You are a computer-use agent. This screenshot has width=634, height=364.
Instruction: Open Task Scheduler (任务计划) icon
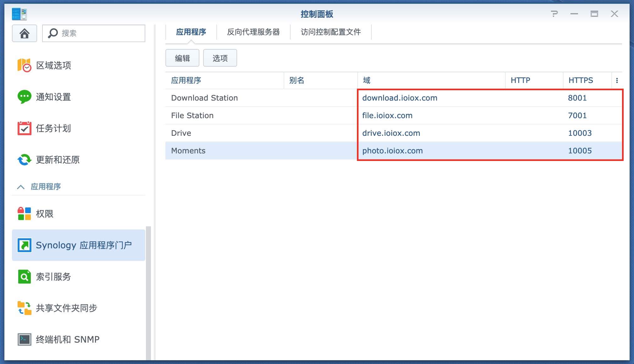coord(24,128)
